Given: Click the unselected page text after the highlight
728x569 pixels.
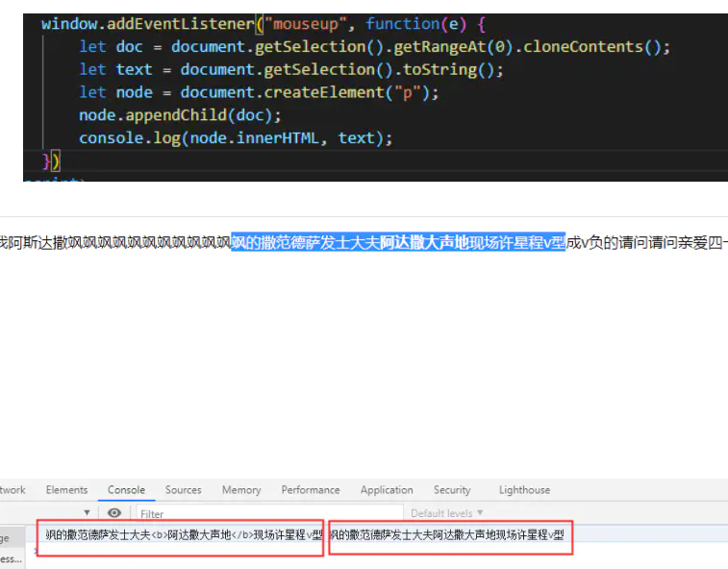Looking at the screenshot, I should pos(647,242).
